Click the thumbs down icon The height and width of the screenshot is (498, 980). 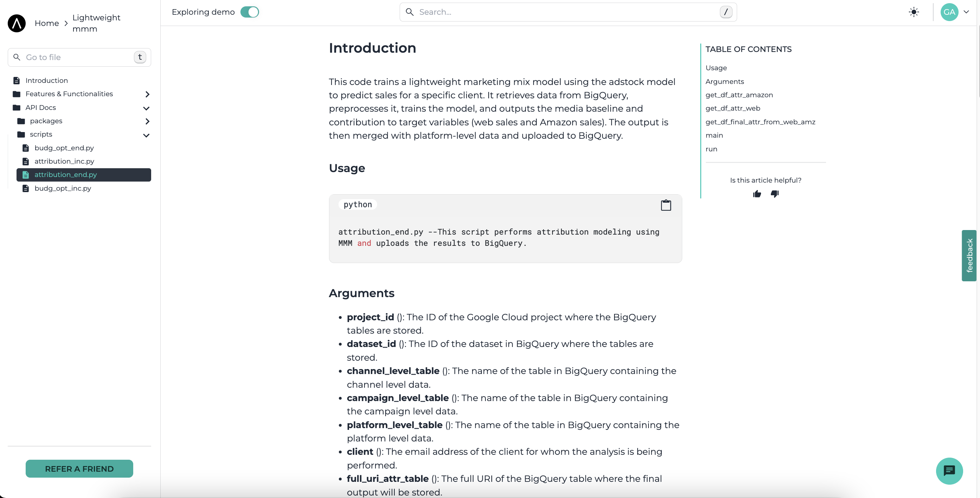pos(775,194)
